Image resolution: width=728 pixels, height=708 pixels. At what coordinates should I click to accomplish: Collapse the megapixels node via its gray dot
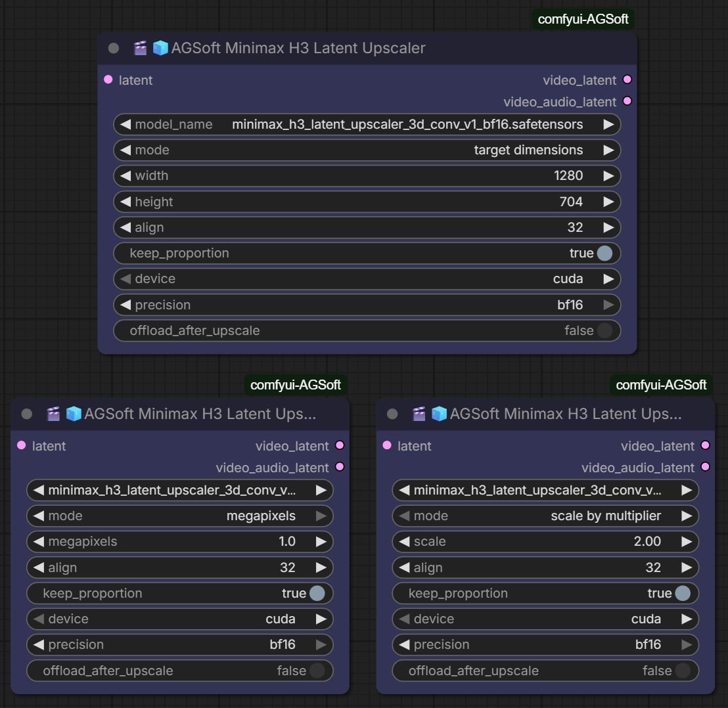[26, 414]
